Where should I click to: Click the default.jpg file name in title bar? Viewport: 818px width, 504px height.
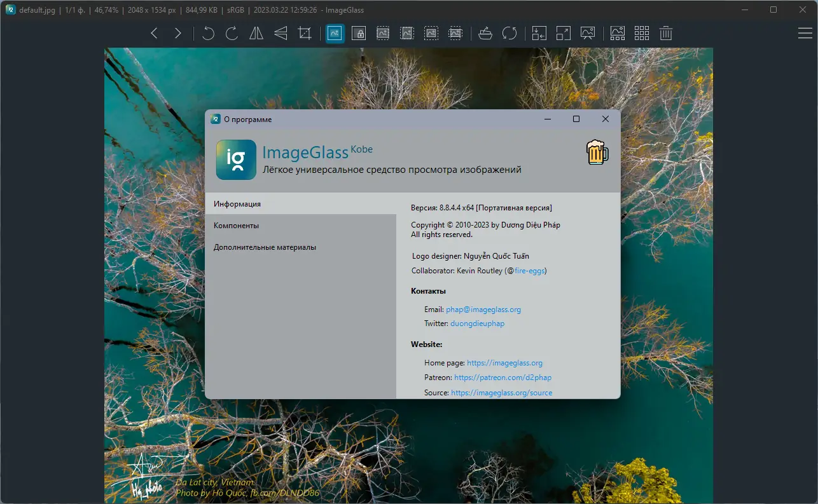click(x=38, y=10)
